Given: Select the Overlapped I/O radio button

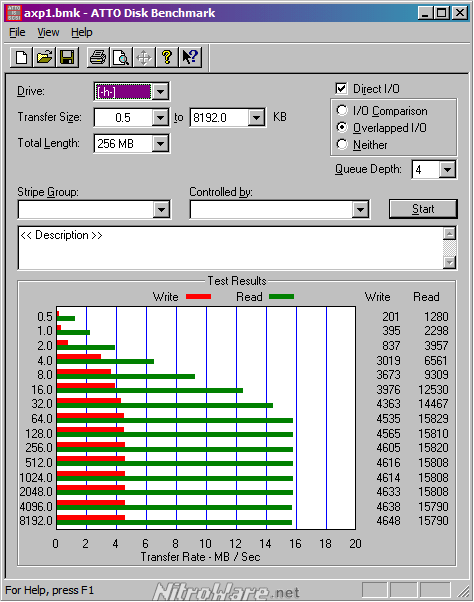Looking at the screenshot, I should [342, 127].
